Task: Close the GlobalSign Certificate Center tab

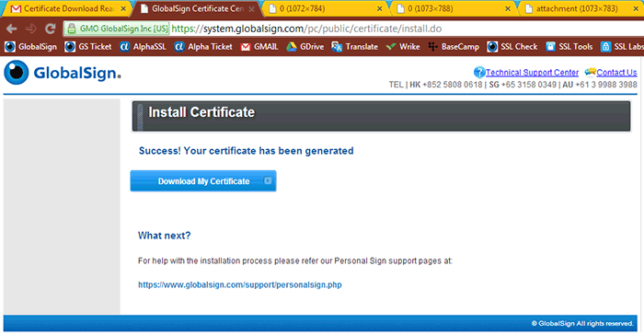Action: pos(251,8)
